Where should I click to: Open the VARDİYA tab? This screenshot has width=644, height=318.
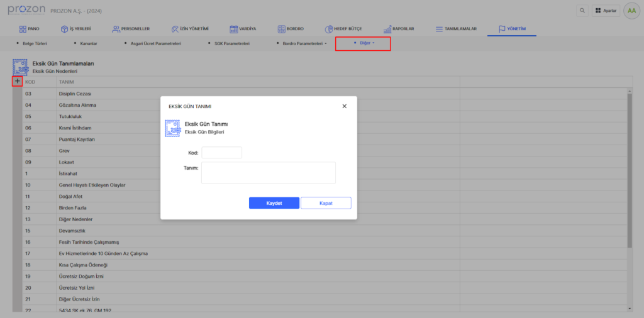pos(243,29)
